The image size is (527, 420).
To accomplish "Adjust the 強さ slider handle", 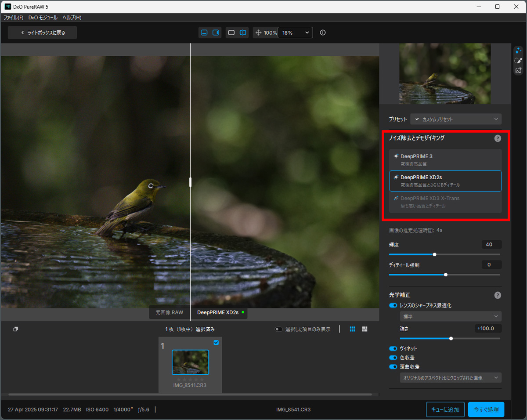I will (451, 338).
